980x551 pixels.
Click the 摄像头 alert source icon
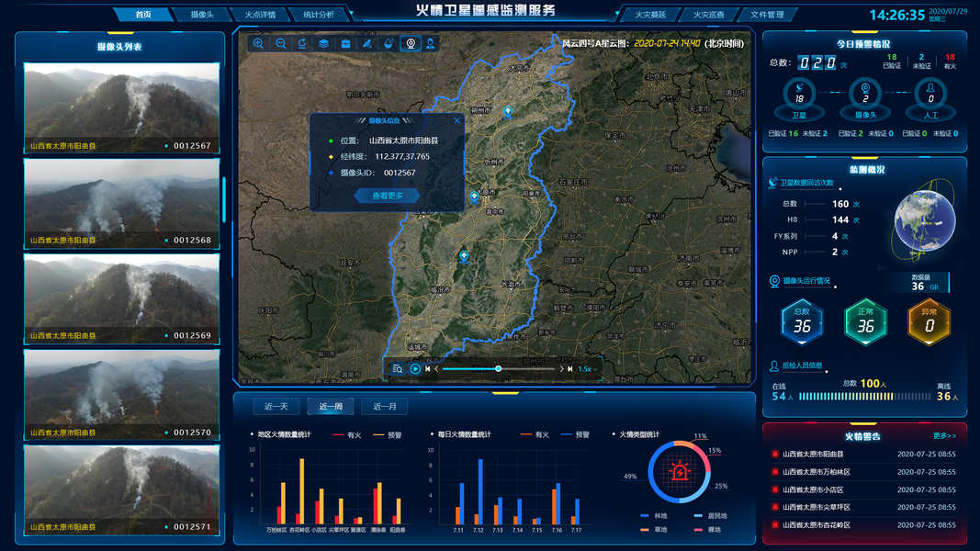(865, 95)
